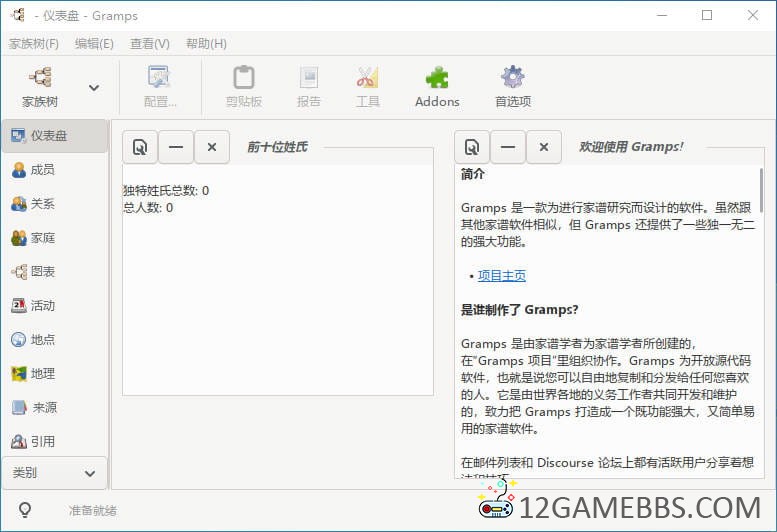
Task: Maximize the Gramps window
Action: tap(707, 15)
